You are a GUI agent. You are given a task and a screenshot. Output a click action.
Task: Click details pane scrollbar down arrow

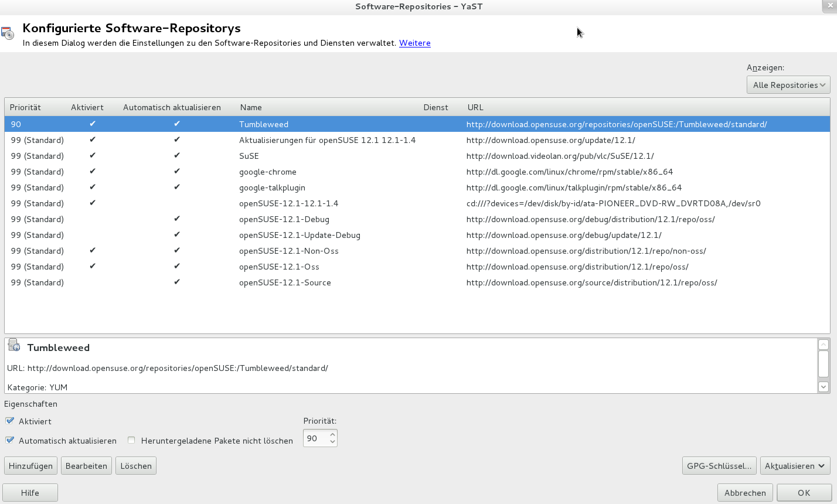[x=824, y=386]
